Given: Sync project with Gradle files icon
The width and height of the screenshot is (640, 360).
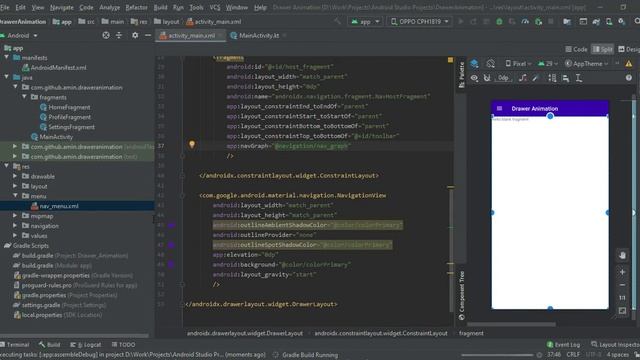Looking at the screenshot, I should pyautogui.click(x=596, y=21).
